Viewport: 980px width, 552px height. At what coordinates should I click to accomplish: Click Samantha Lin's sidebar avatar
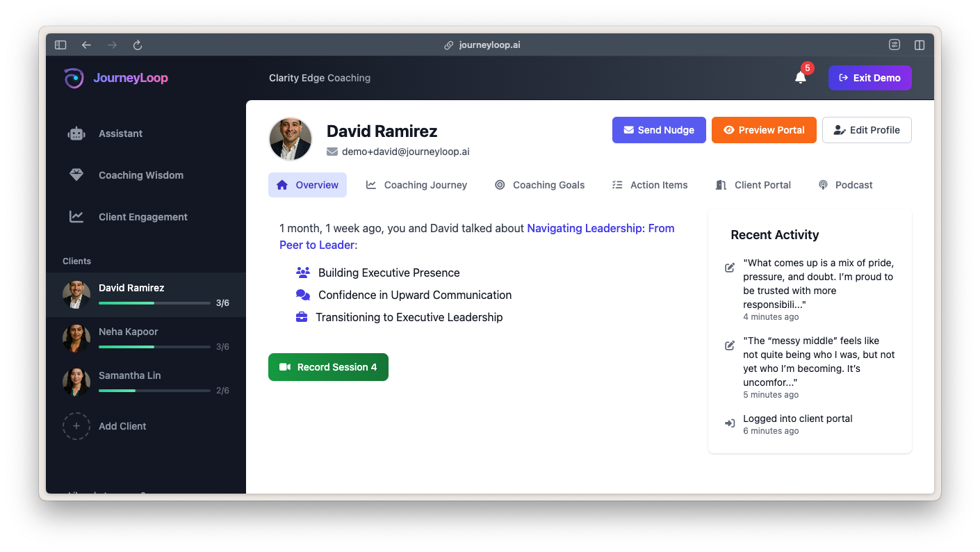pos(76,382)
